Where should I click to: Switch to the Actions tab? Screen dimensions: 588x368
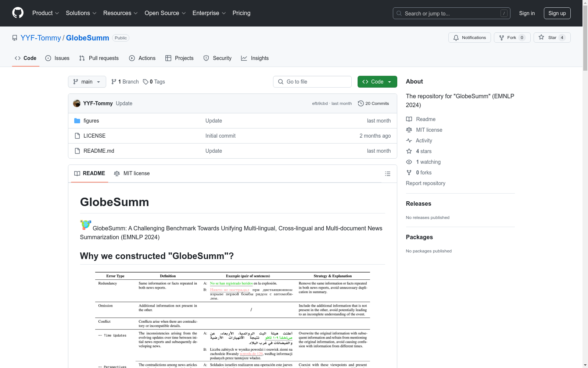click(x=142, y=58)
